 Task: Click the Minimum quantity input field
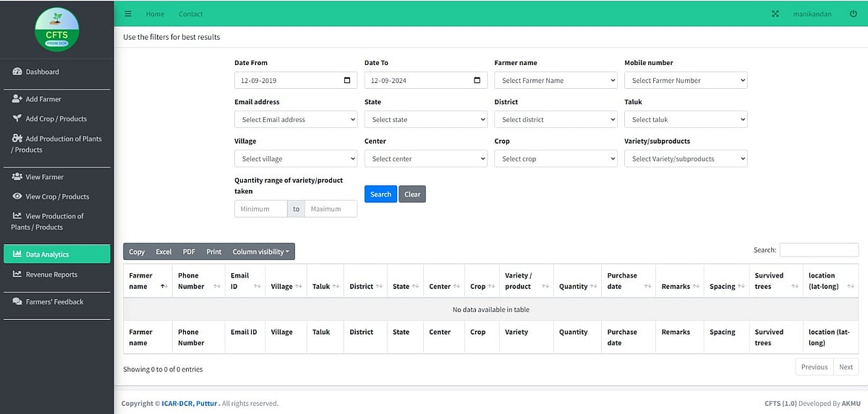tap(260, 209)
